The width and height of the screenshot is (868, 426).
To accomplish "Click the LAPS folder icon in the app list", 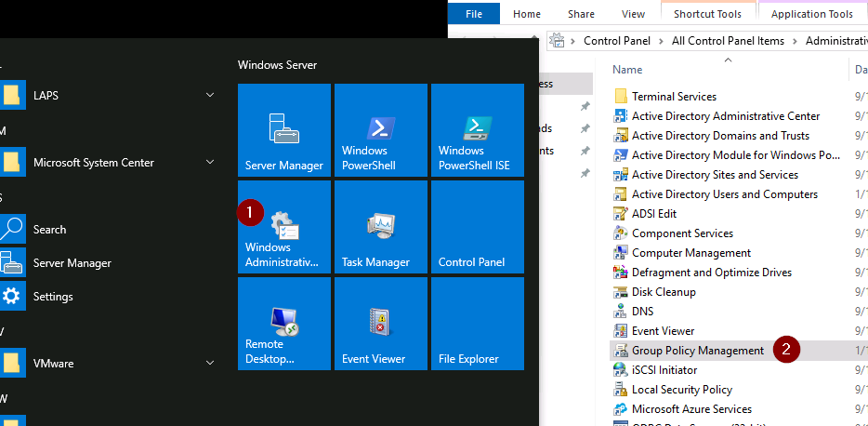I will click(12, 95).
